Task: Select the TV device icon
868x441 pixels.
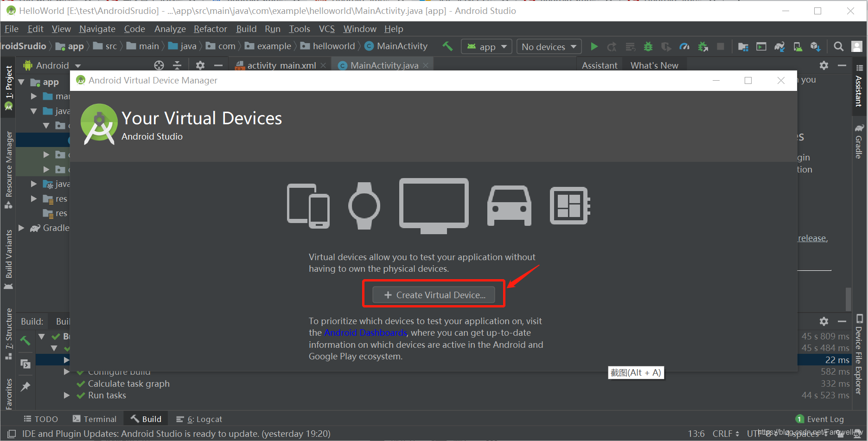Action: [x=434, y=206]
